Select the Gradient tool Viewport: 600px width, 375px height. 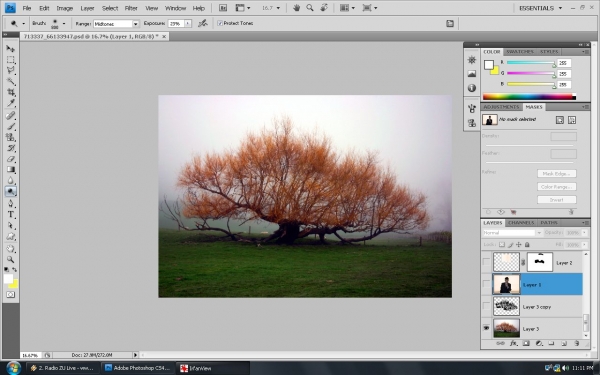coord(10,170)
